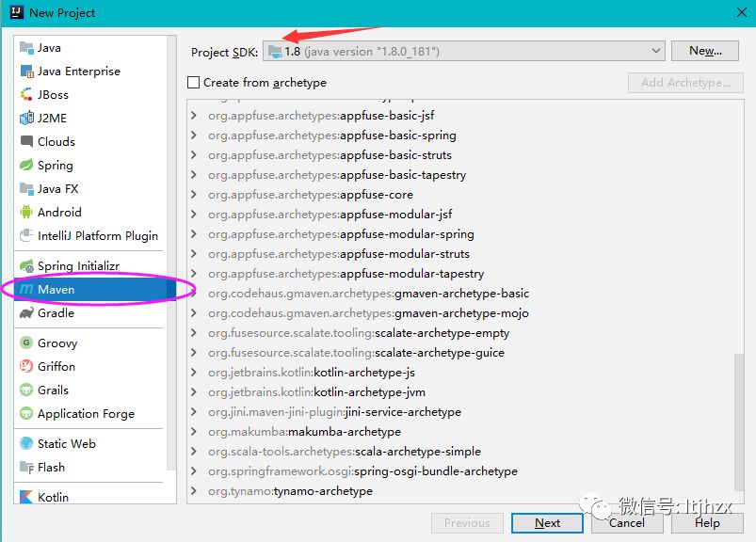Click the Grails icon
Viewport: 756px width, 542px height.
pos(26,390)
